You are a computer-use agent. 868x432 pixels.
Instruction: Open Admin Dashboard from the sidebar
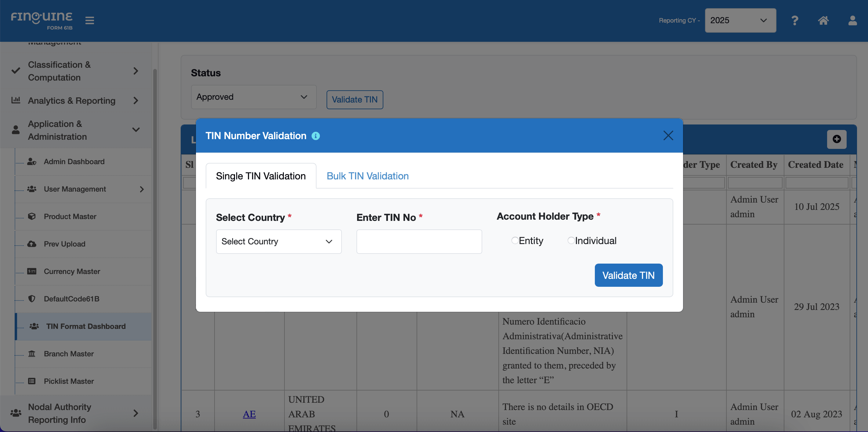click(74, 162)
